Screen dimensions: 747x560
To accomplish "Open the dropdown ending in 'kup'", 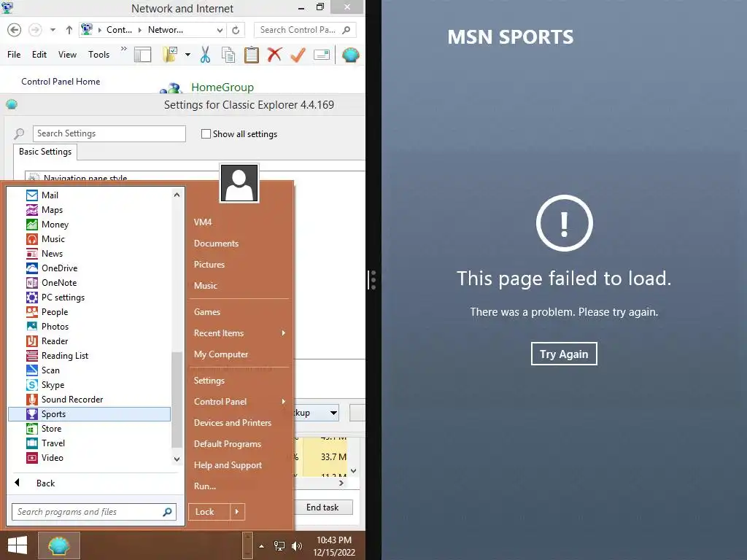I will click(317, 413).
